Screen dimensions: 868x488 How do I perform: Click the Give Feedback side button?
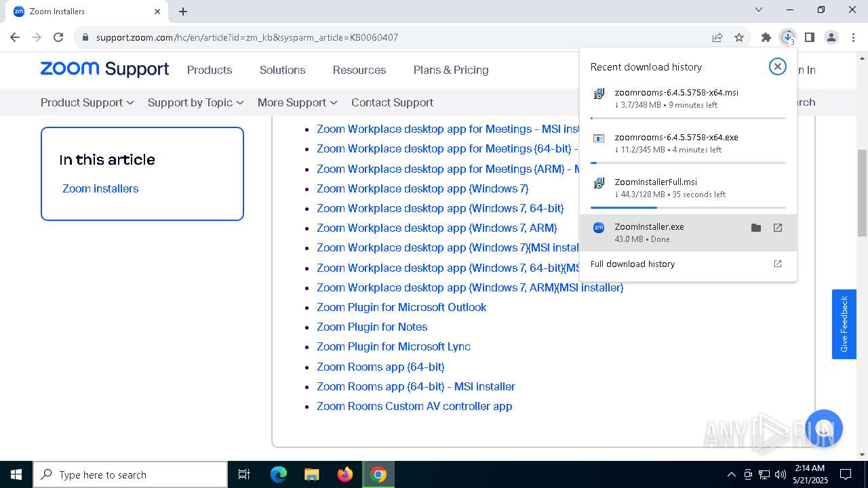844,324
